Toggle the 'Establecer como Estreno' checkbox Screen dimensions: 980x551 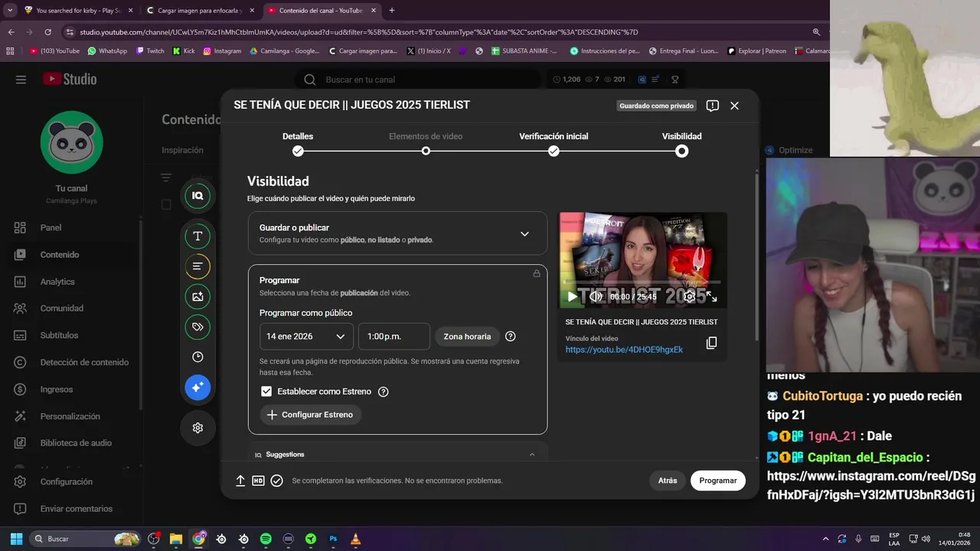266,392
